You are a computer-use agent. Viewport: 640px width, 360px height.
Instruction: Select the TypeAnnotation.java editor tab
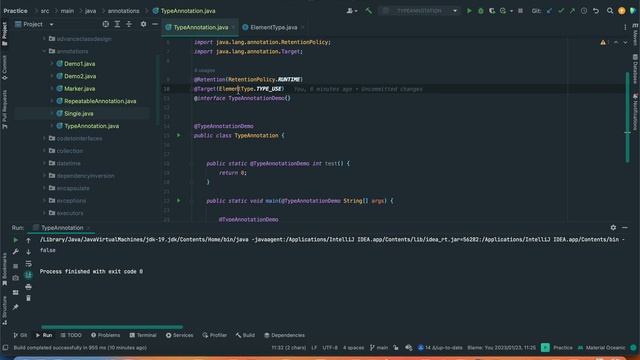coord(200,27)
